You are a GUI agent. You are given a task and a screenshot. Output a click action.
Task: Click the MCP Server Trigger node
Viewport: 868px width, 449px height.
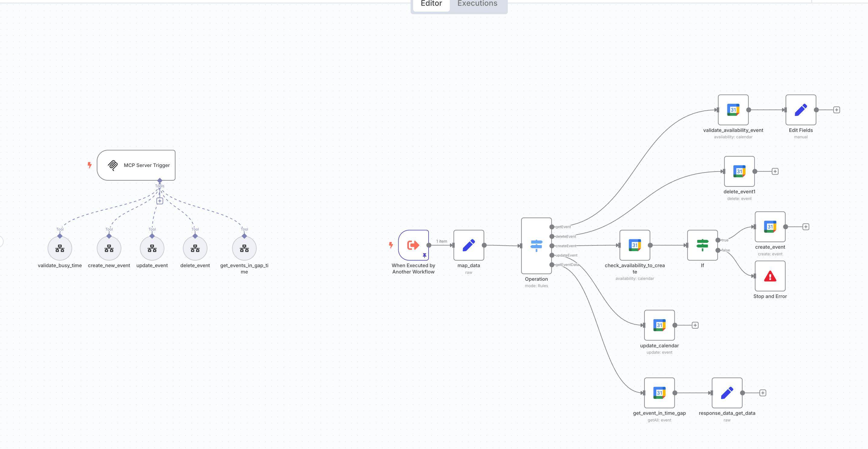pos(136,165)
